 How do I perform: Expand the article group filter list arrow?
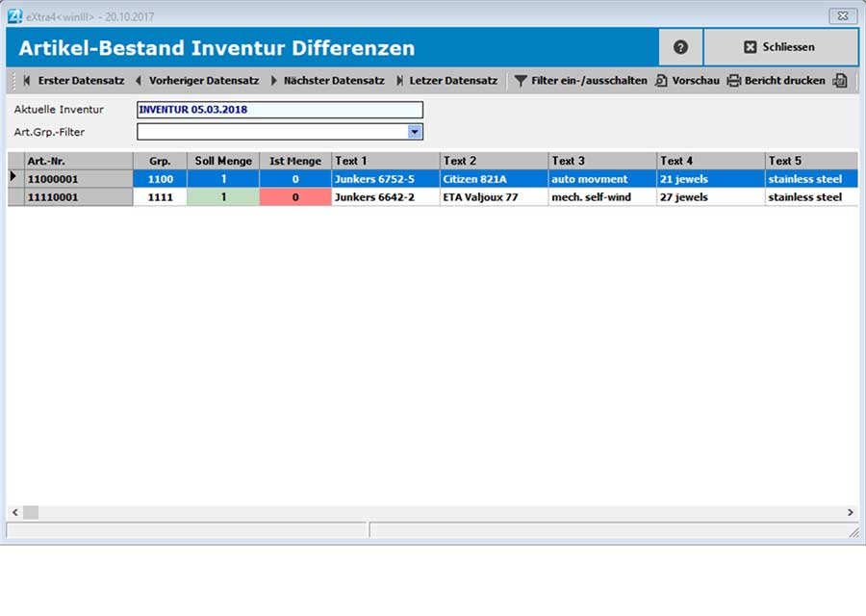415,132
